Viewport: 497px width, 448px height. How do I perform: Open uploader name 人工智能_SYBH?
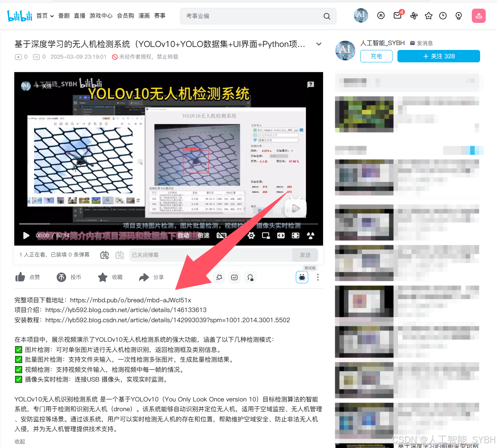click(x=382, y=43)
